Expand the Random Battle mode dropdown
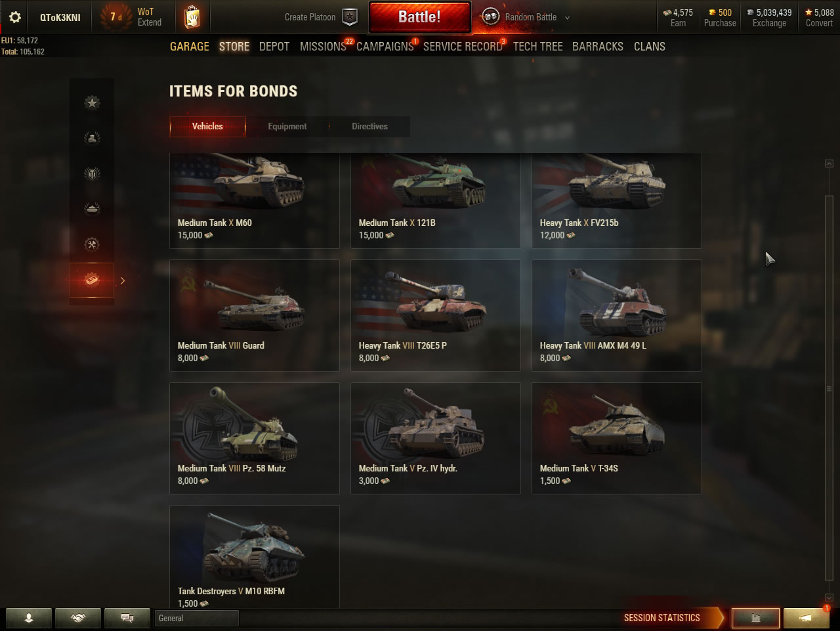840x631 pixels. (x=567, y=18)
